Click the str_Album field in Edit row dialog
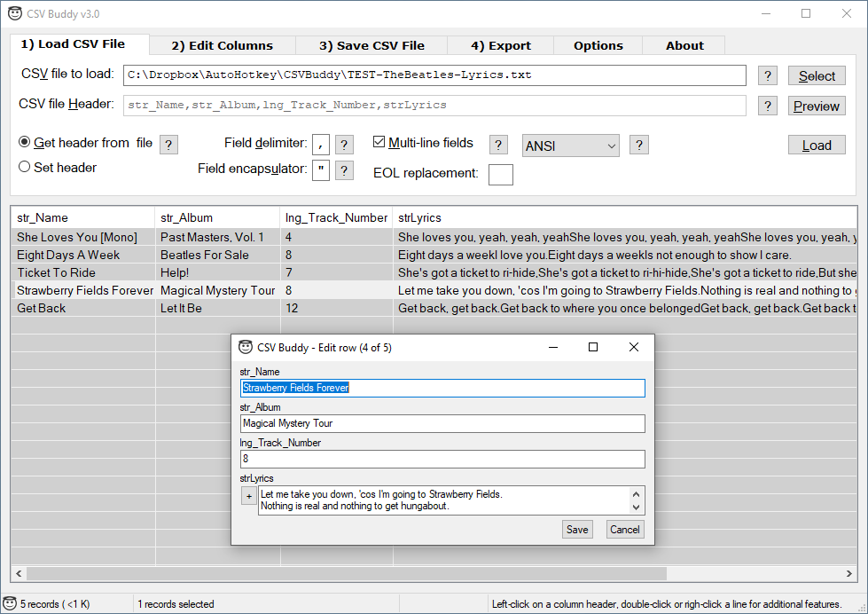Screen dimensions: 868x614 point(442,423)
